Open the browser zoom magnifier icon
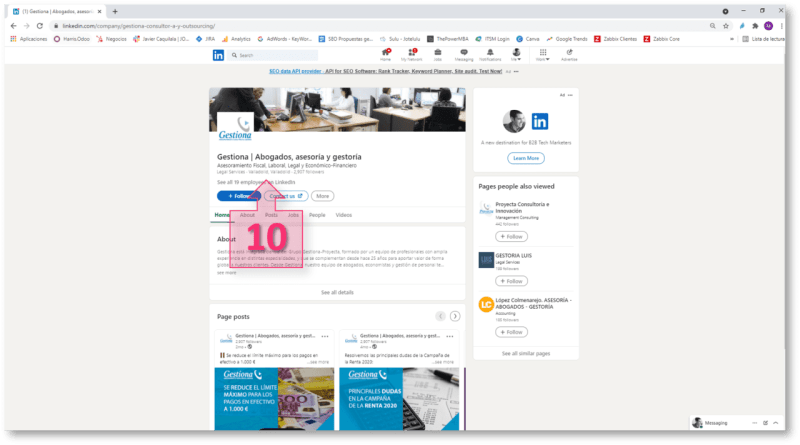The image size is (800, 445). (713, 26)
